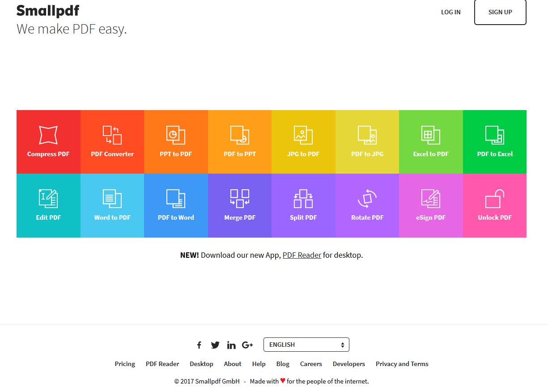This screenshot has width=548, height=392.
Task: Open the Google Plus icon
Action: tap(247, 345)
